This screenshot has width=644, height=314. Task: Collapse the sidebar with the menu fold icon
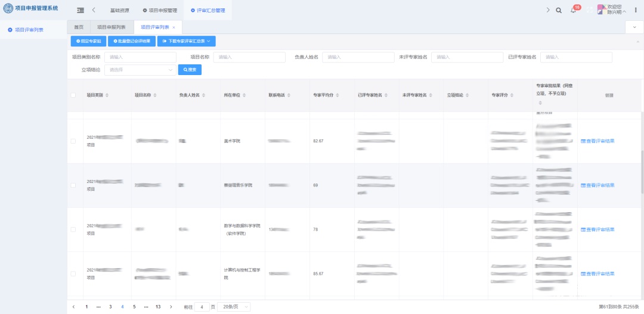click(80, 10)
